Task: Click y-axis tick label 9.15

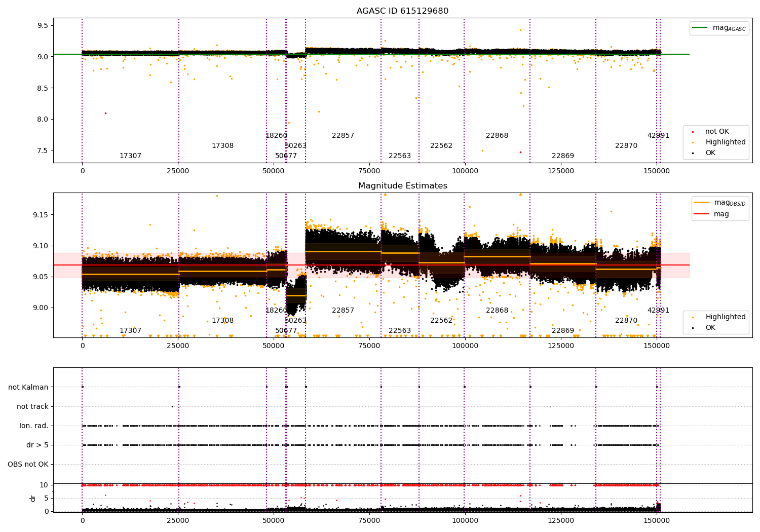Action: point(41,215)
